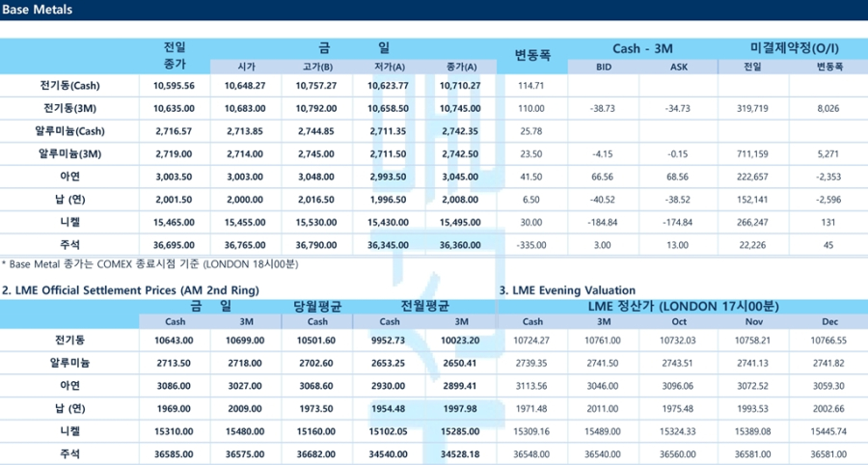
Task: Click the 'BID' column header
Action: coord(604,67)
